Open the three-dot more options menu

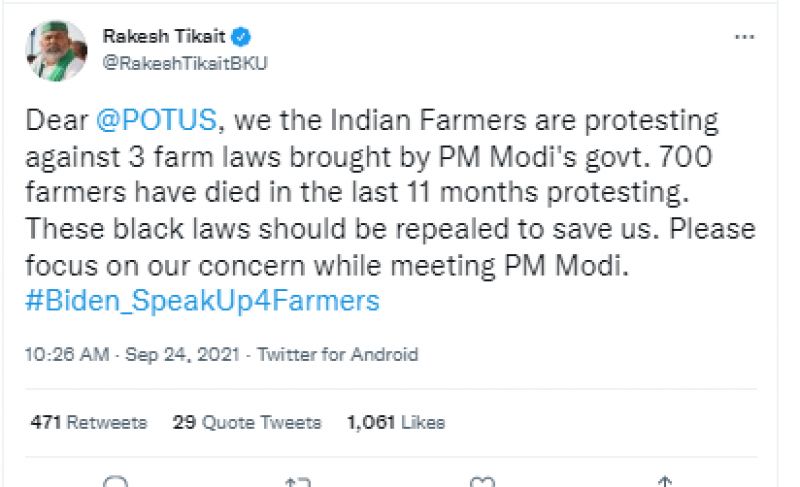click(x=744, y=37)
